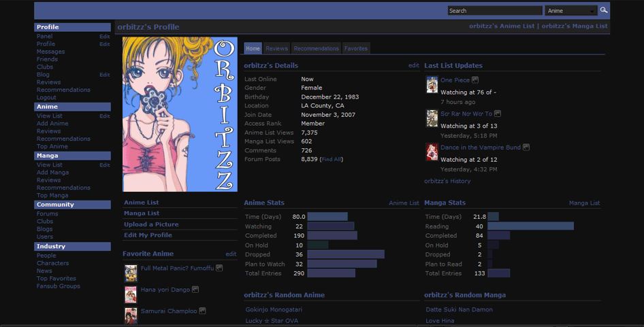This screenshot has width=644, height=327.
Task: Open Love Hina random manga
Action: pos(440,320)
